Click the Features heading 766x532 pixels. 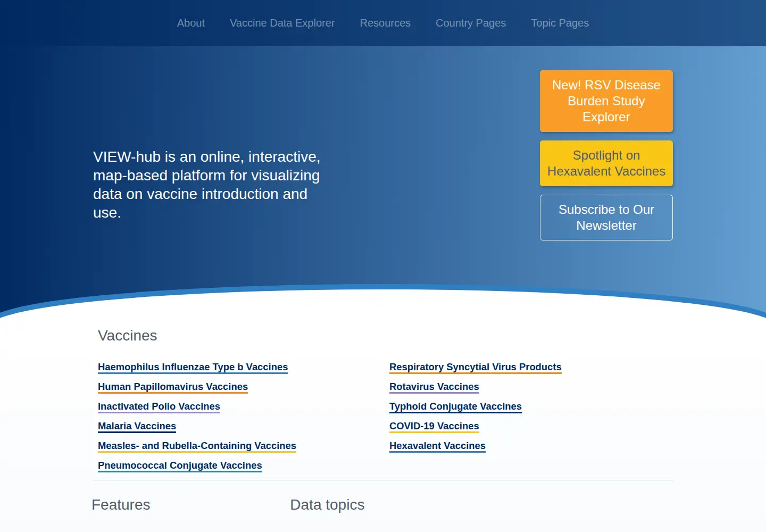click(x=121, y=505)
